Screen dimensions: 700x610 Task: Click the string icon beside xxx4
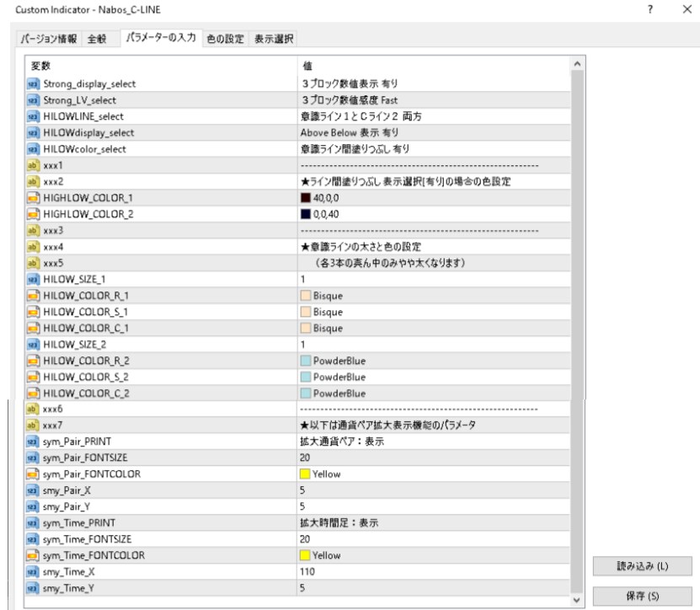pyautogui.click(x=33, y=247)
